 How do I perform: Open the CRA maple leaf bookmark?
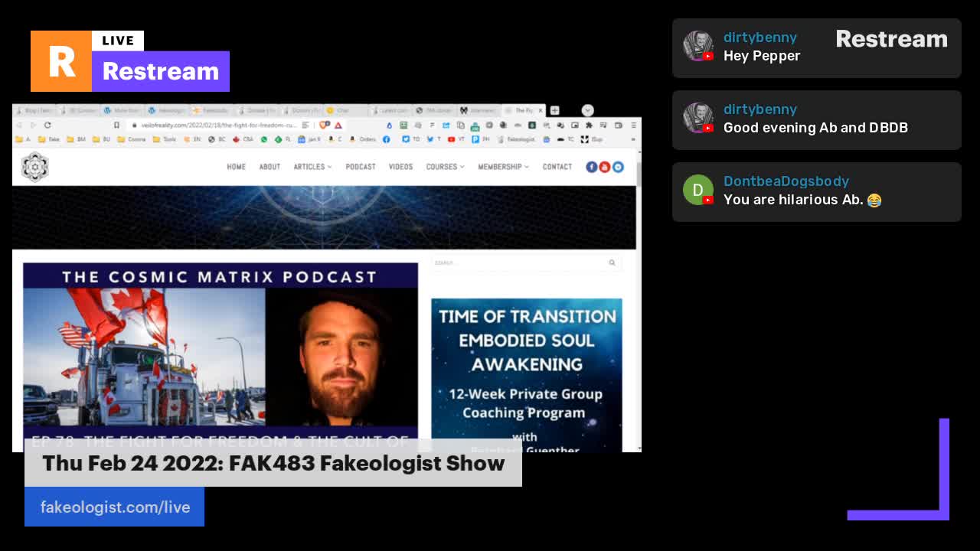click(243, 139)
